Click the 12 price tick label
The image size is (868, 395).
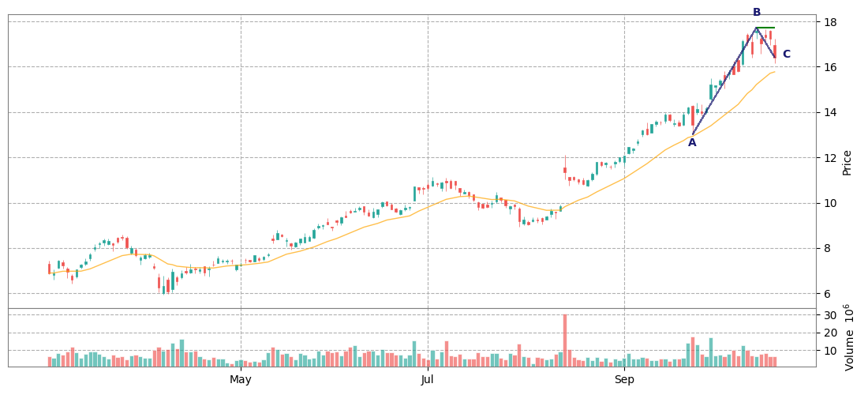click(x=829, y=158)
